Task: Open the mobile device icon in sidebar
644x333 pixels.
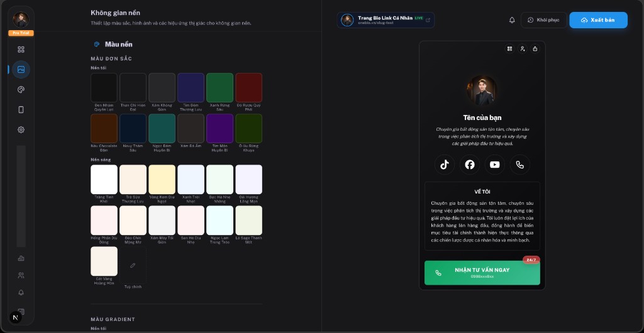Action: 21,110
